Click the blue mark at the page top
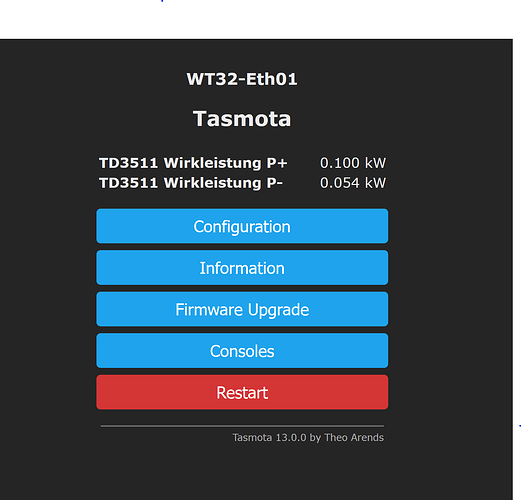521x500 pixels. [x=162, y=1]
